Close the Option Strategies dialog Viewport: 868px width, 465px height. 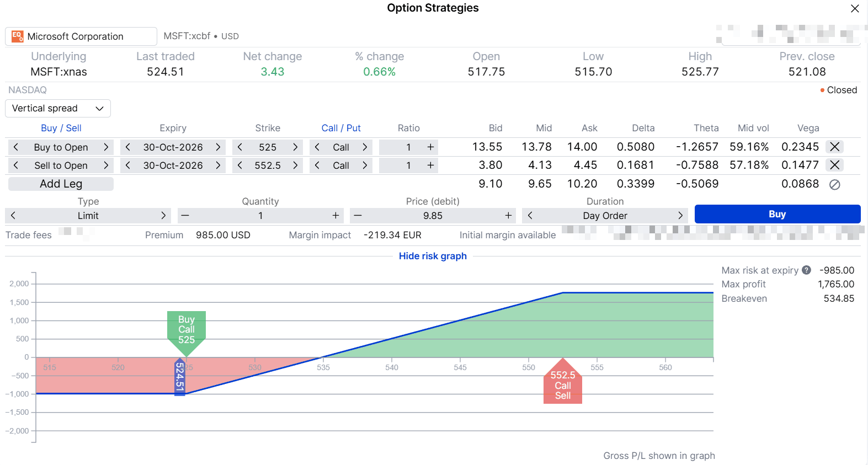coord(855,8)
